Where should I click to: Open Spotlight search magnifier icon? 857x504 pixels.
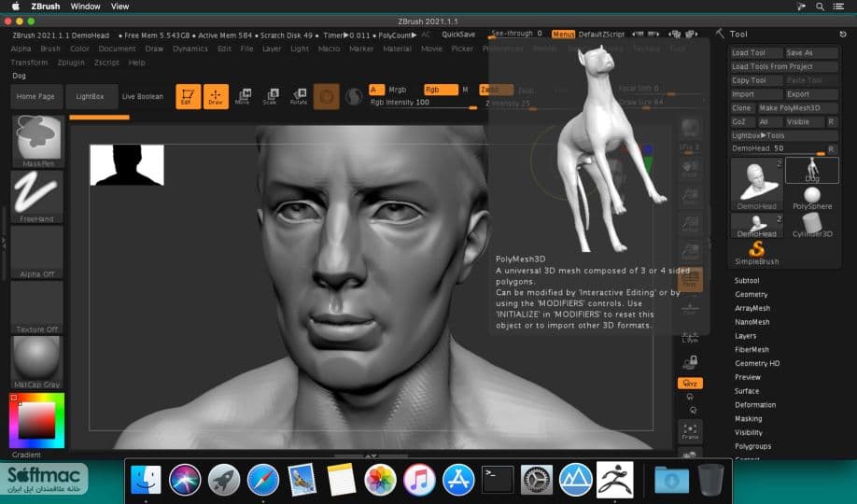pyautogui.click(x=820, y=7)
